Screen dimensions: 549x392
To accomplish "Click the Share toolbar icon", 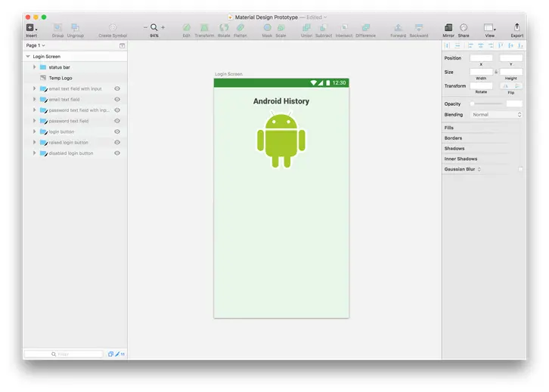I will click(x=464, y=27).
